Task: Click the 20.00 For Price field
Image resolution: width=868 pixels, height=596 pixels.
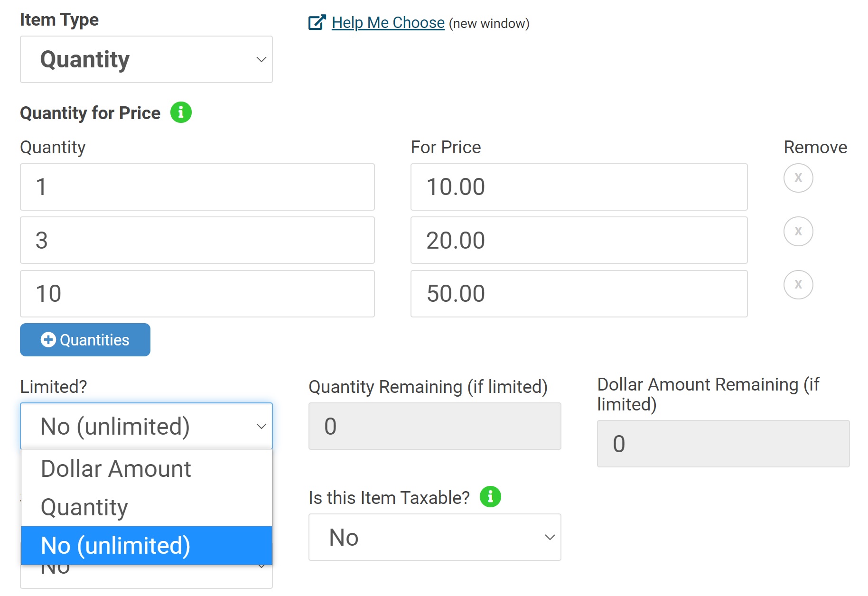Action: tap(579, 240)
